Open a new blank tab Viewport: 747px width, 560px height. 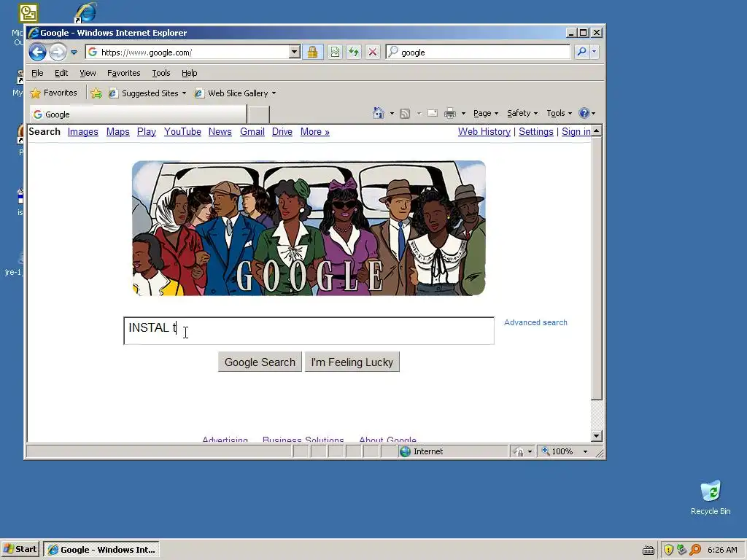[259, 114]
